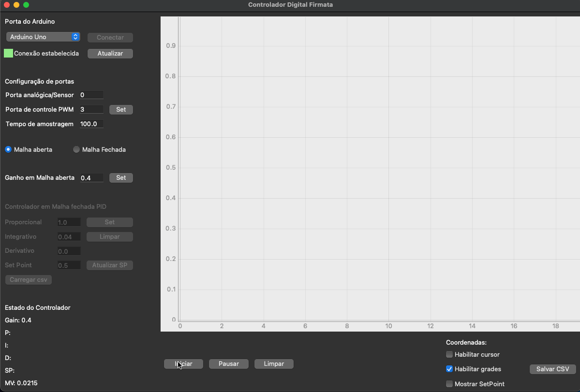Click the Pausar button

[229, 364]
